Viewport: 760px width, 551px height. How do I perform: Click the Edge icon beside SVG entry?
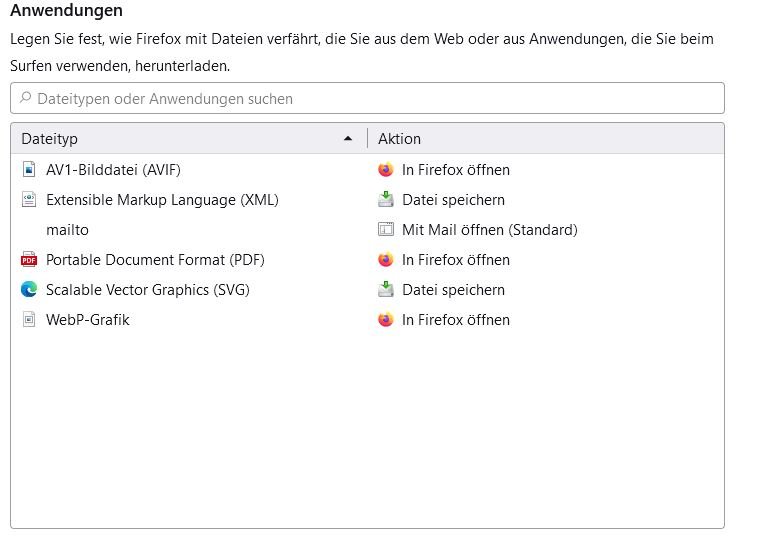click(x=29, y=289)
